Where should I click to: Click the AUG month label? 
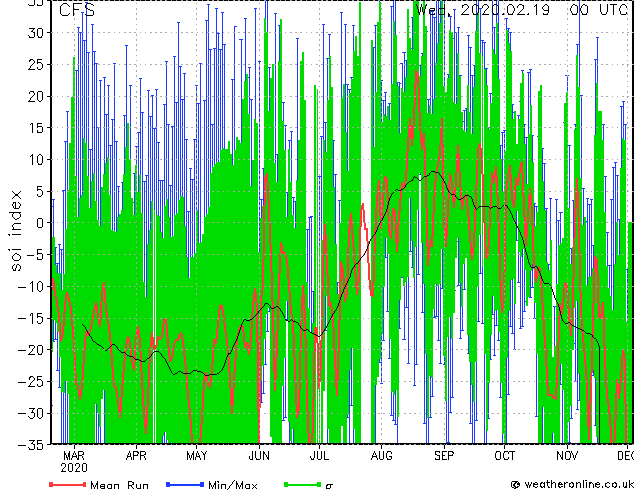(381, 456)
